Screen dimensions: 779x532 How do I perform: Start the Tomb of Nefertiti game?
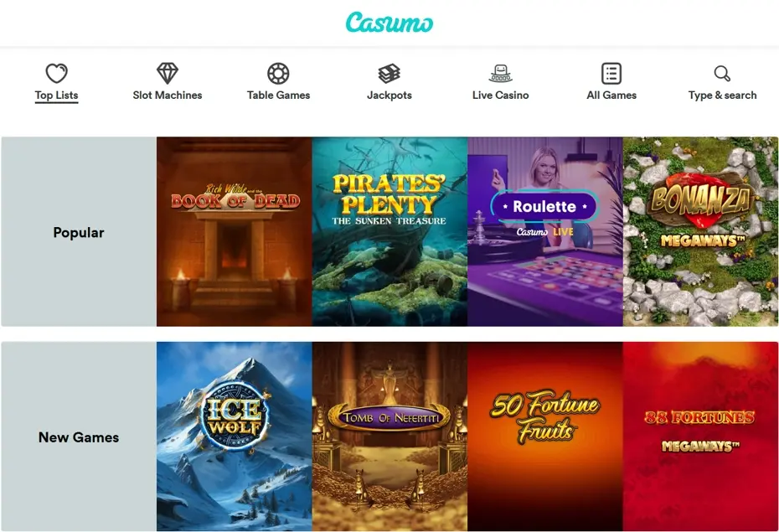(389, 436)
